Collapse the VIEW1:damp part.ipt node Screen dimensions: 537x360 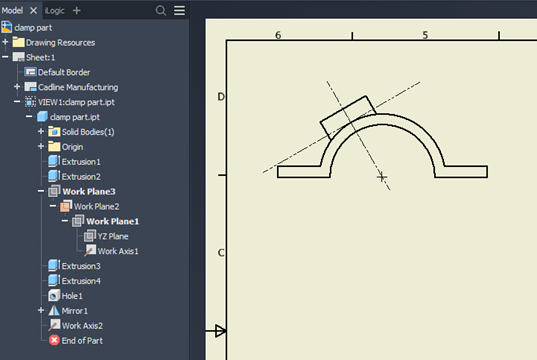[x=17, y=101]
